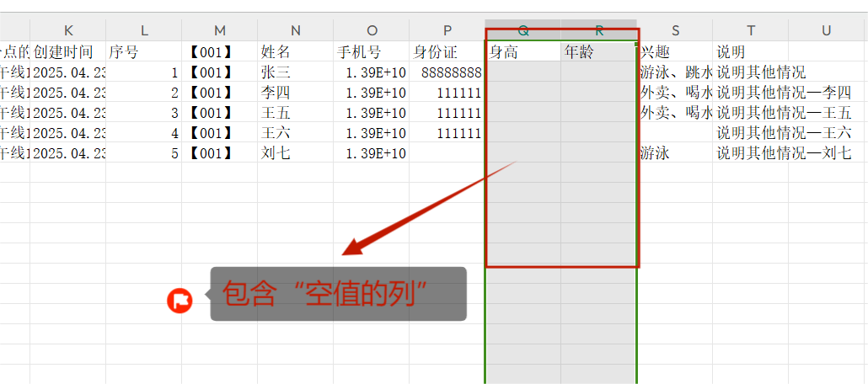The height and width of the screenshot is (384, 868).
Task: Click the 身高 header cell
Action: click(523, 52)
